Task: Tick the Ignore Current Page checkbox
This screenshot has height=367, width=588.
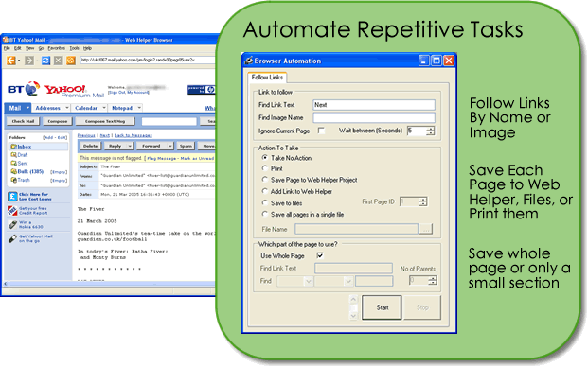Action: click(321, 131)
